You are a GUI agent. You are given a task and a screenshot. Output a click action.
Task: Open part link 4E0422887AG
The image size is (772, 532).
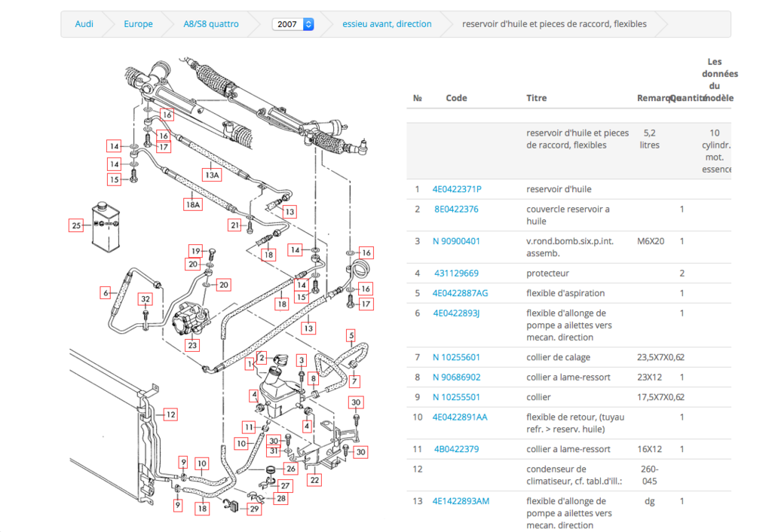460,293
